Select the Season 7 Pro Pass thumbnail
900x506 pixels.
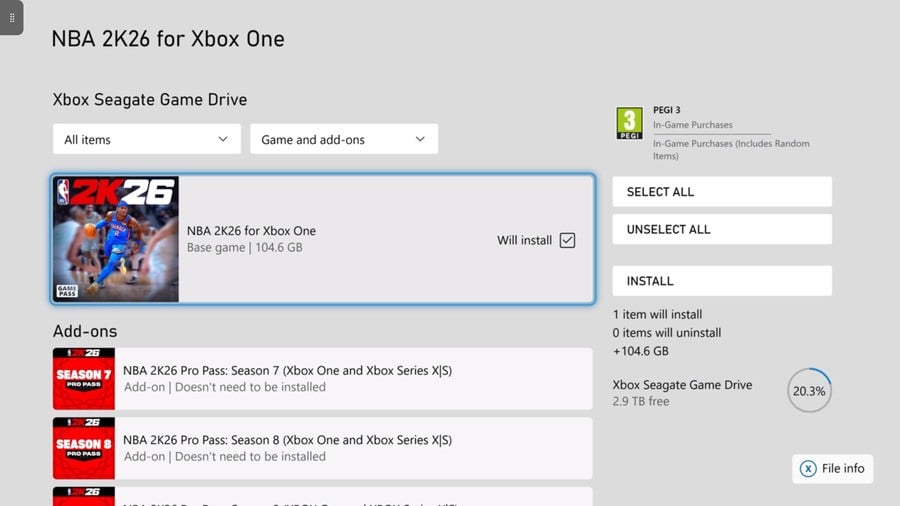(84, 379)
